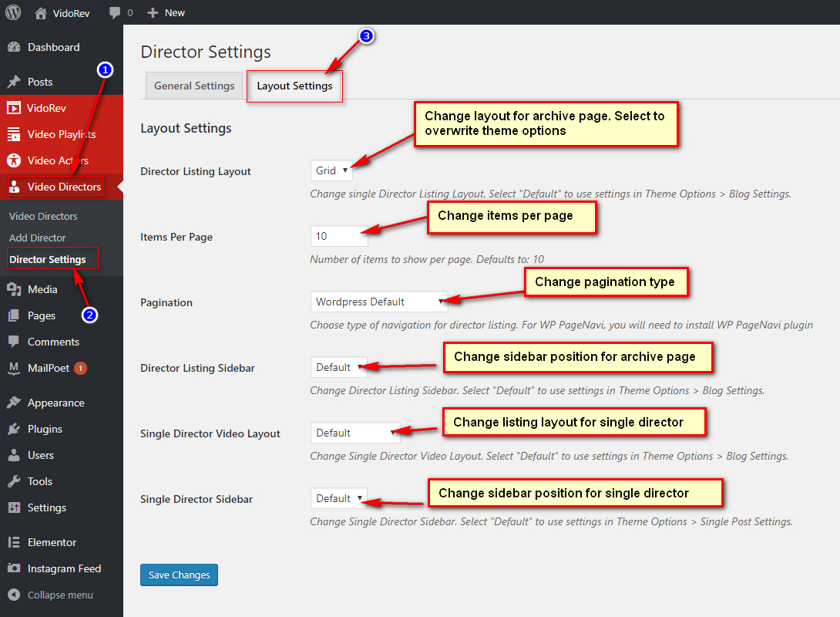
Task: Expand the Pagination type dropdown
Action: 379,302
